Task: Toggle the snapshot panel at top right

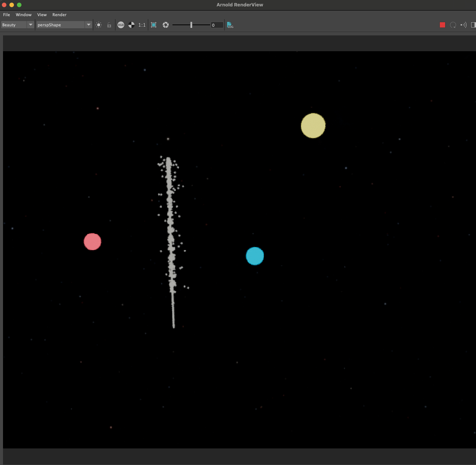Action: point(473,25)
